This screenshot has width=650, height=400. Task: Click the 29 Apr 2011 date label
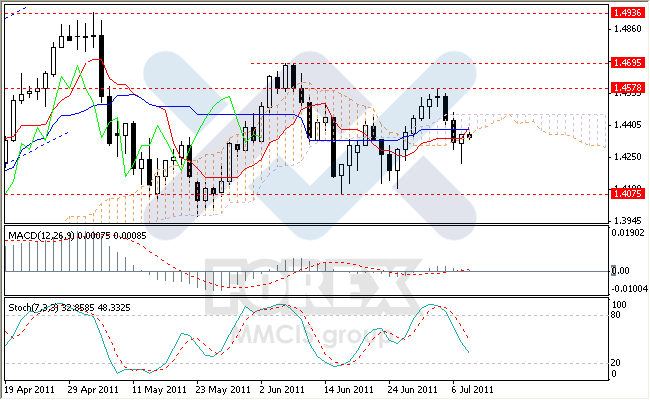pos(93,390)
